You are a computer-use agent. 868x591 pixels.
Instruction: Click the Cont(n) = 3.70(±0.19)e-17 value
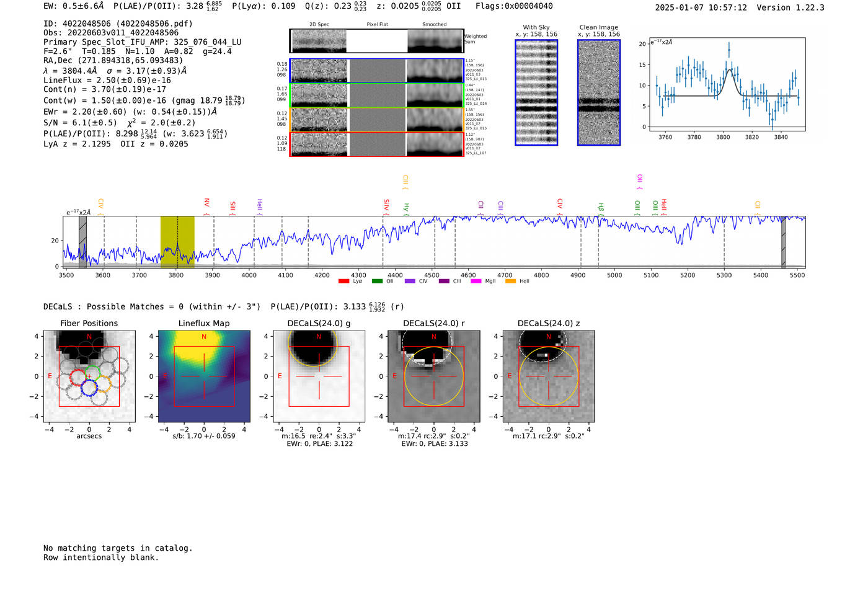(105, 89)
